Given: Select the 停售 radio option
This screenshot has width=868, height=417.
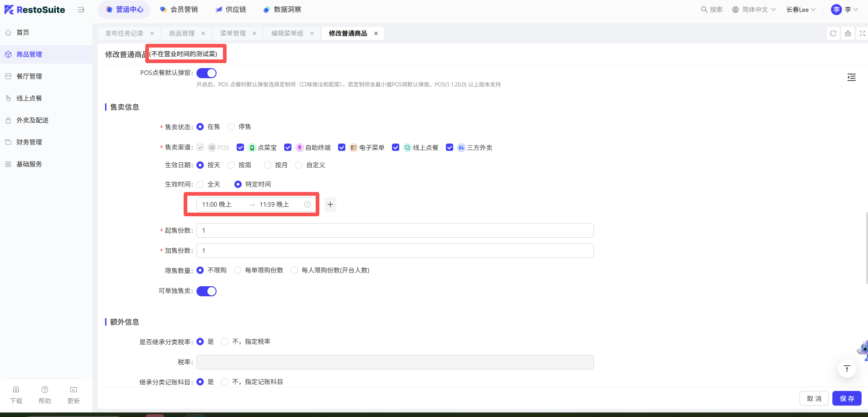Looking at the screenshot, I should (231, 127).
